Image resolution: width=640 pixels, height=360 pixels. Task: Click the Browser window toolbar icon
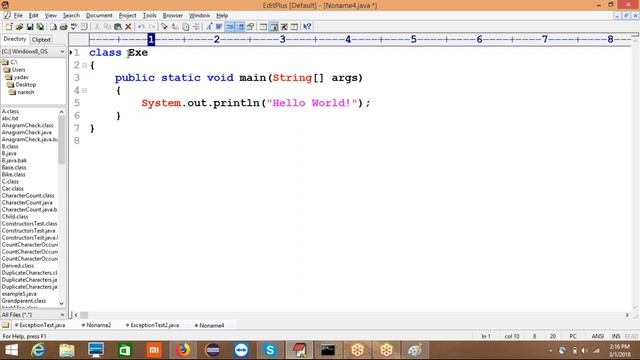[263, 27]
